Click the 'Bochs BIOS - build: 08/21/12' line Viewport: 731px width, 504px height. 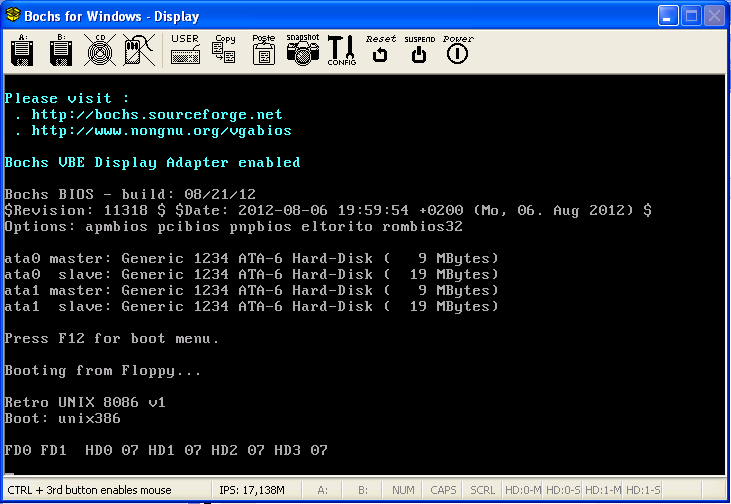point(130,194)
